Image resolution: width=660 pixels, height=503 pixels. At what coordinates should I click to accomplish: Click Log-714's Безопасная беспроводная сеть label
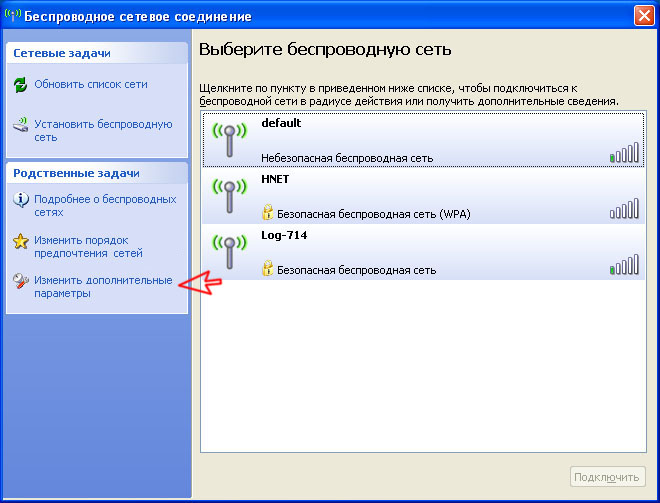(x=356, y=270)
